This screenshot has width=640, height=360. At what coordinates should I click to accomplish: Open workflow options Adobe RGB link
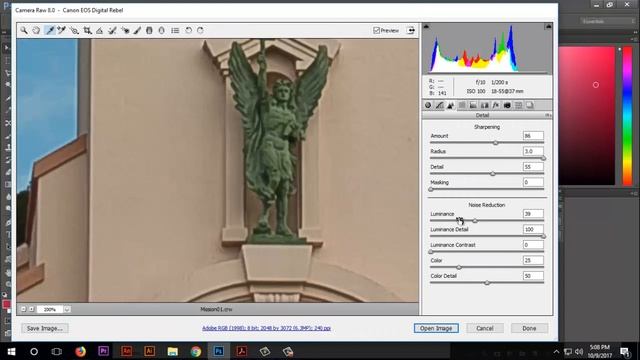266,328
